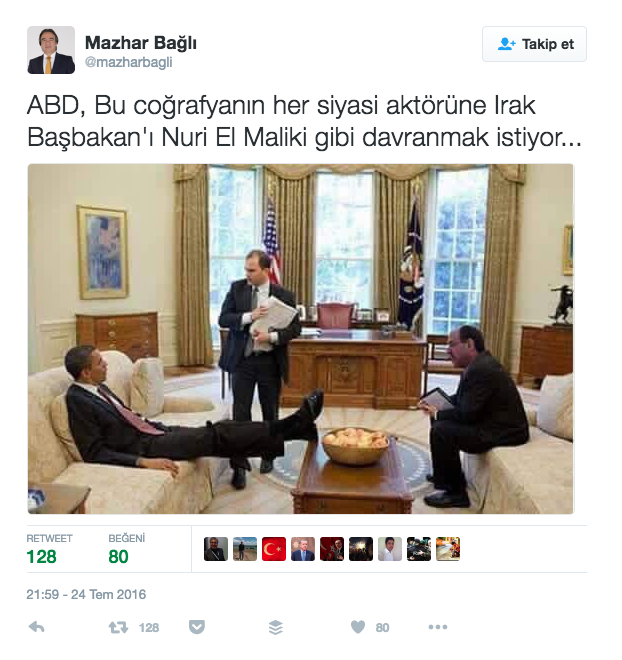Open the avatar of the man in white shirt
The image size is (622, 660).
(390, 549)
